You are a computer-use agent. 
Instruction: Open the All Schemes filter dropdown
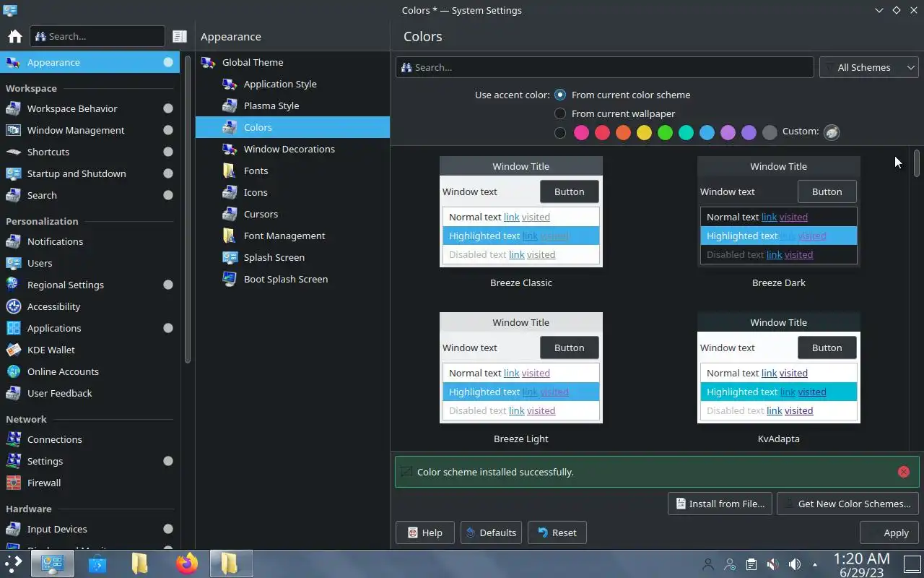coord(868,67)
